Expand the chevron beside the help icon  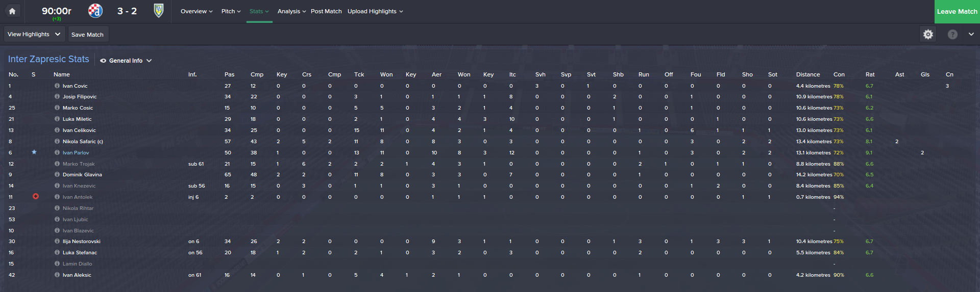pyautogui.click(x=971, y=34)
